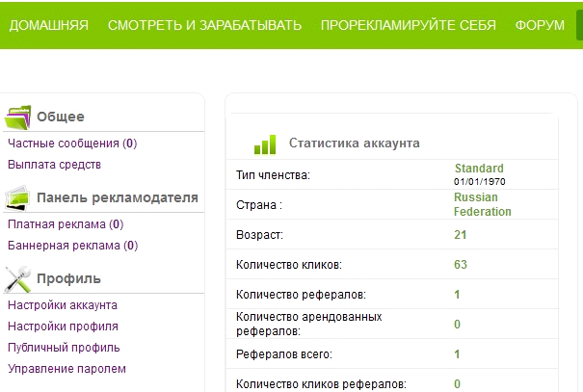583x392 pixels.
Task: Open Настройки аккаунта link
Action: click(63, 305)
